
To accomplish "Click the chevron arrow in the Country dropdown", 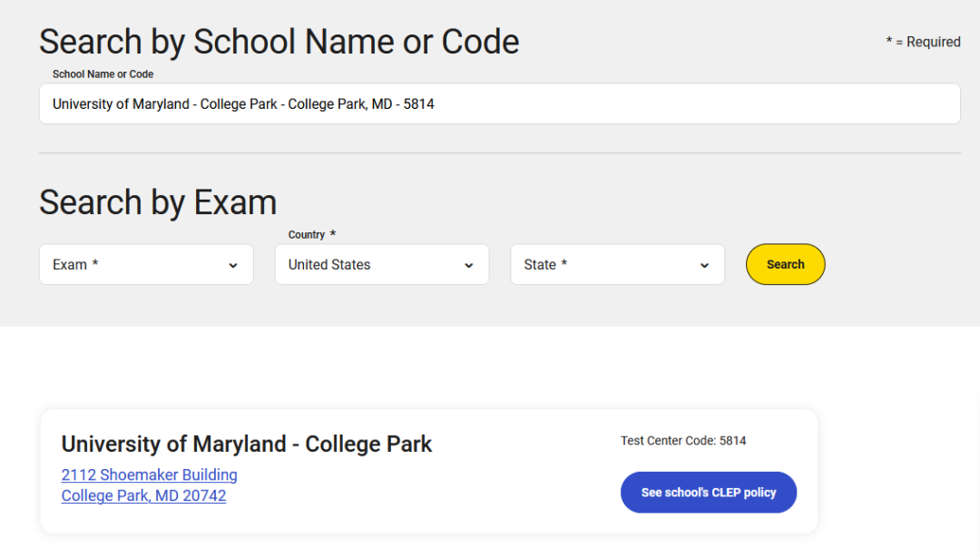I will [x=469, y=266].
